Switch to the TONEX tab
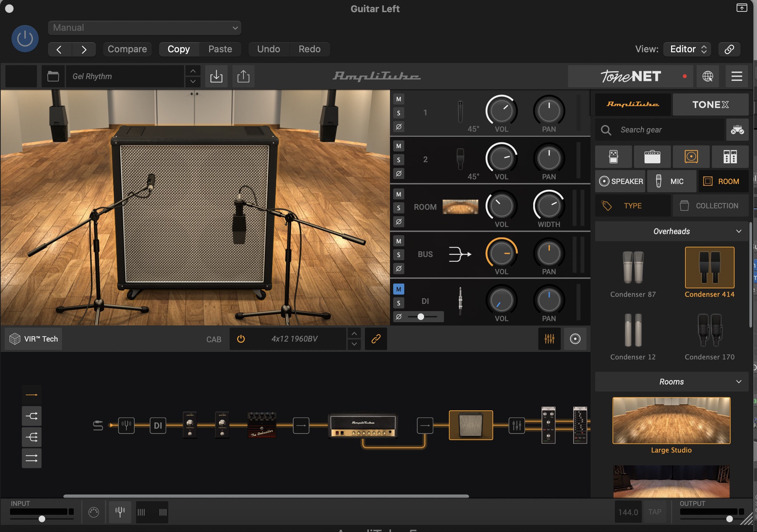Screen dimensions: 757x532 point(710,105)
